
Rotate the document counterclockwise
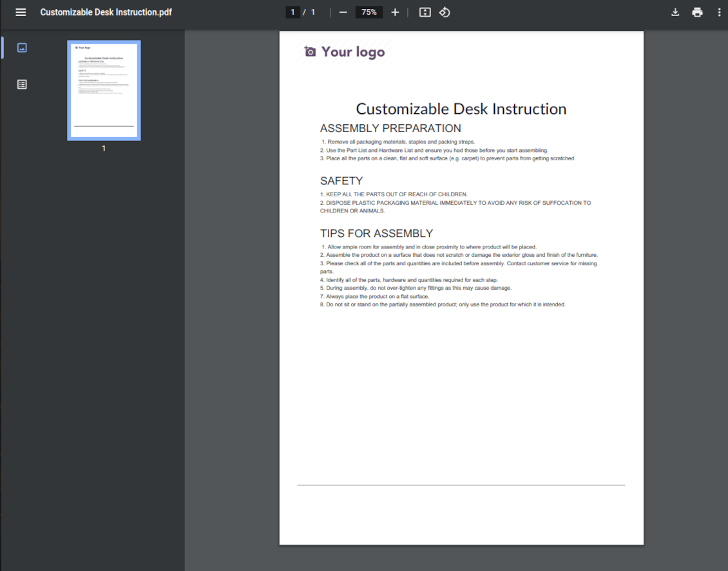coord(445,12)
